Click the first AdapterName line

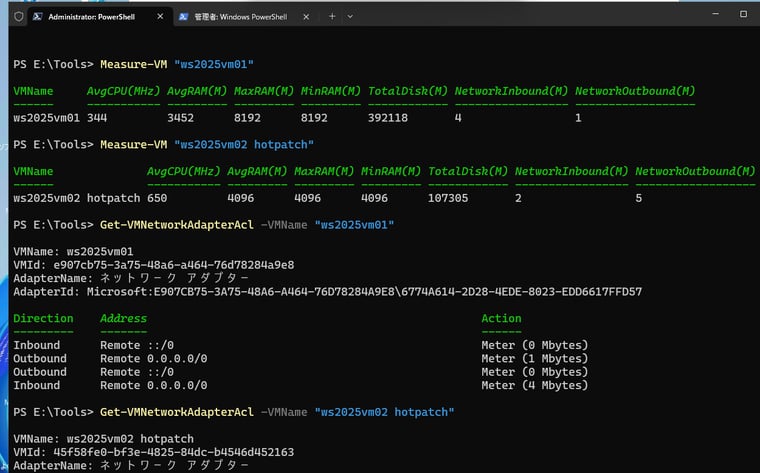pyautogui.click(x=131, y=278)
